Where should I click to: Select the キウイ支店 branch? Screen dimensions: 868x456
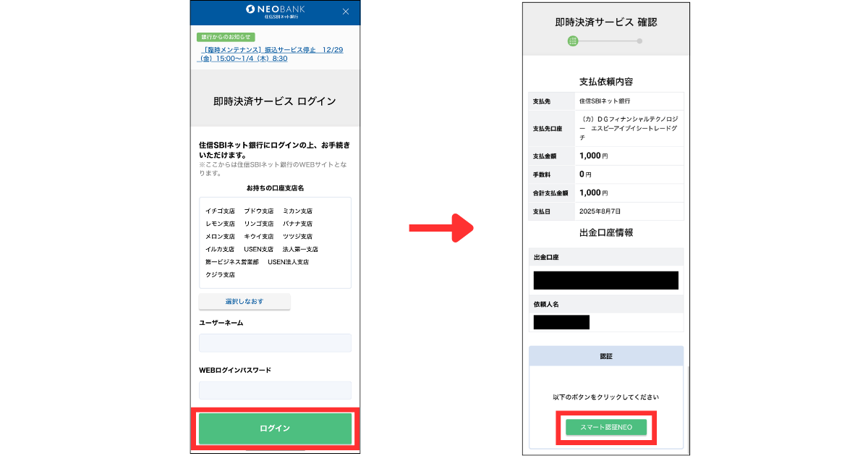[258, 237]
